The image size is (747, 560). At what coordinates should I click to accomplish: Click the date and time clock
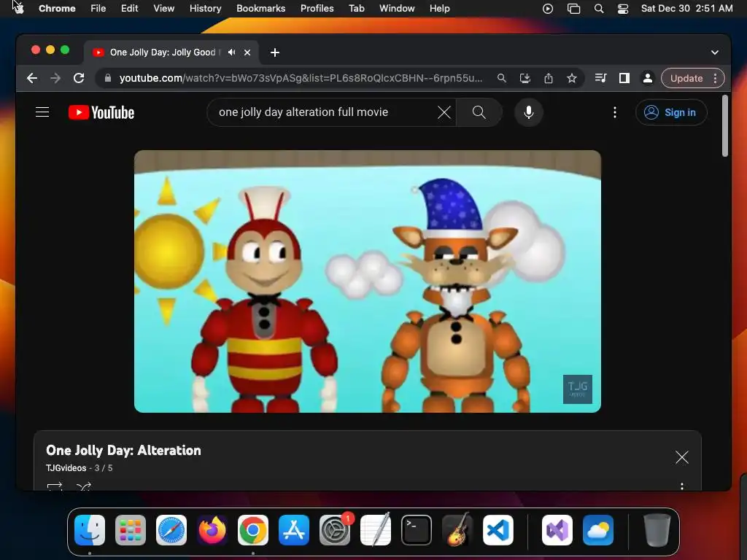click(x=686, y=9)
